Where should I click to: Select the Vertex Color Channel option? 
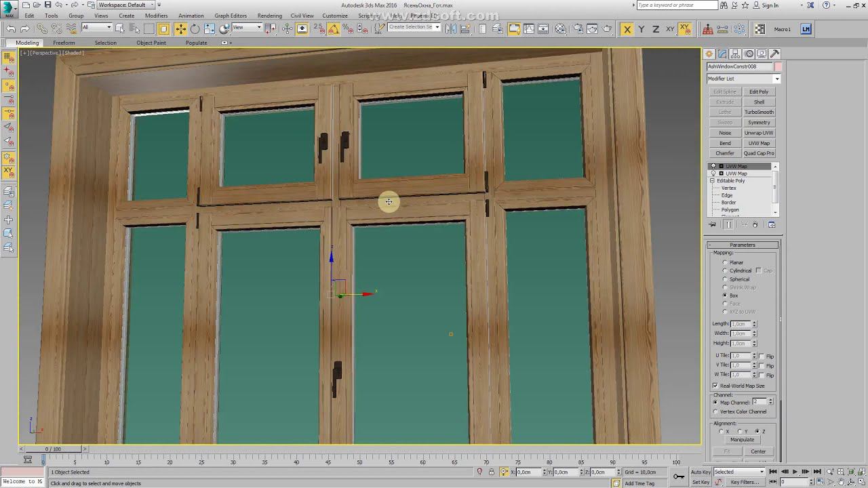(x=715, y=411)
